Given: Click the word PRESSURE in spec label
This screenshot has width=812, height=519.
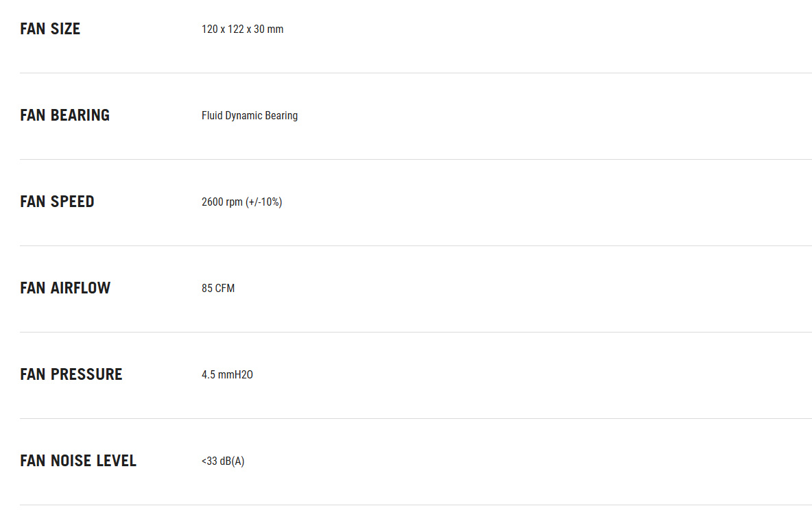Looking at the screenshot, I should coord(86,374).
